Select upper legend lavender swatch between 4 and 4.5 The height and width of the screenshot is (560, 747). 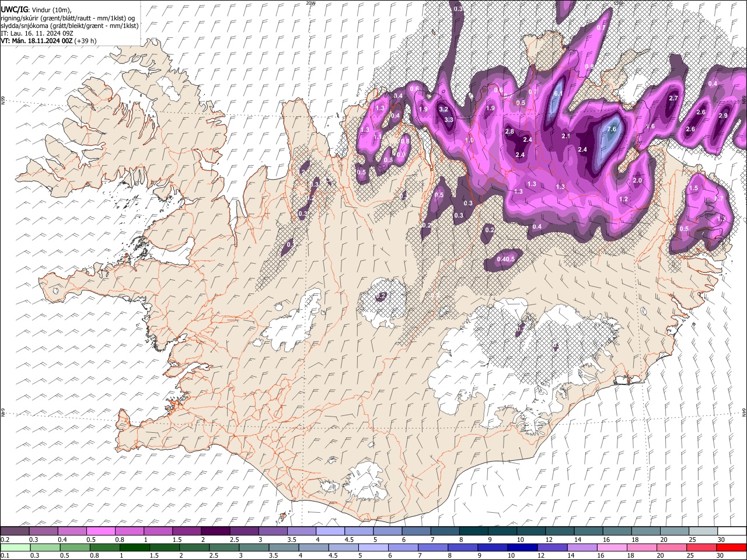[330, 531]
